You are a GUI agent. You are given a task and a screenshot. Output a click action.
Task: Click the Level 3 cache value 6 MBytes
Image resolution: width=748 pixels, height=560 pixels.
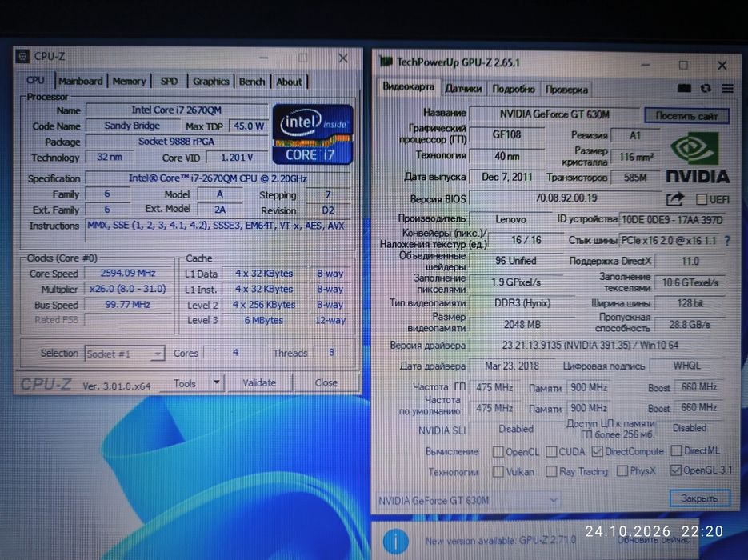(x=264, y=321)
